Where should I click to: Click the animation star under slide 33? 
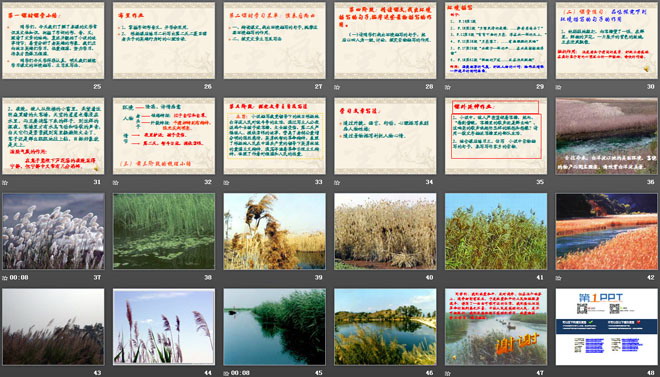tap(226, 183)
